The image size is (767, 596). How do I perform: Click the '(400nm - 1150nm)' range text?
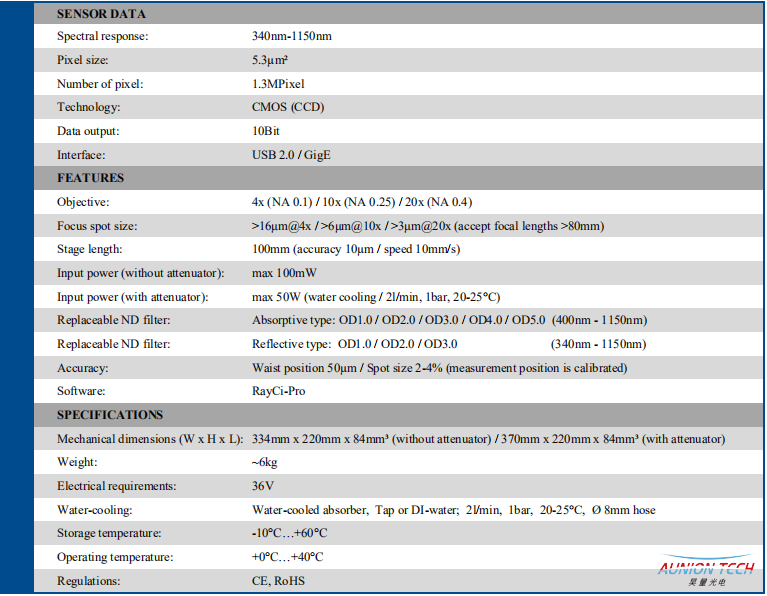pyautogui.click(x=599, y=321)
